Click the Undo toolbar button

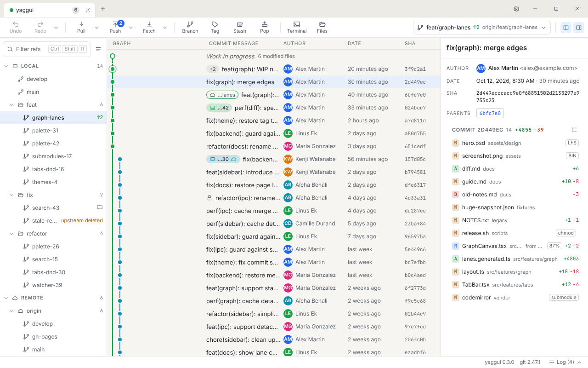(x=16, y=27)
